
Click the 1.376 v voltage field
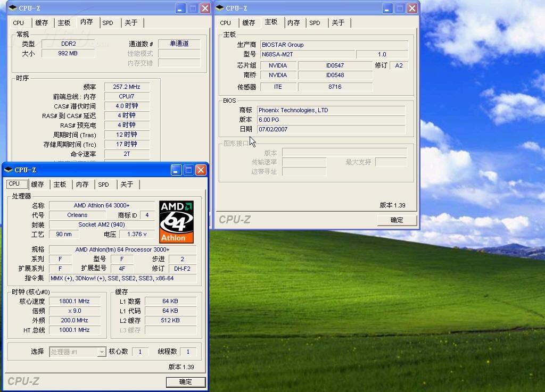(x=137, y=235)
